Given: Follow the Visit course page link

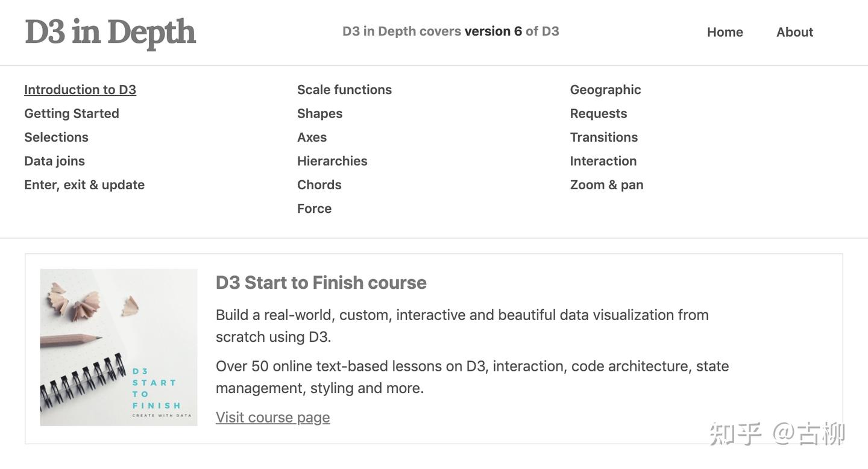Looking at the screenshot, I should pyautogui.click(x=272, y=417).
